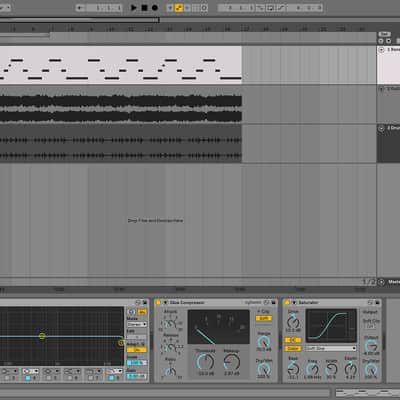Viewport: 400px width, 400px height.
Task: Click the EQ Eight Gain field
Action: (137, 376)
